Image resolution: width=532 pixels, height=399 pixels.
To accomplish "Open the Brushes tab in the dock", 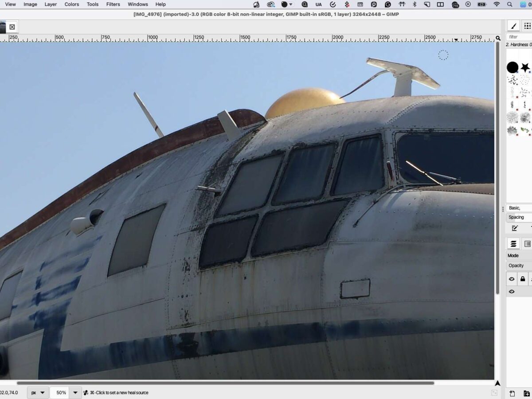I will pyautogui.click(x=513, y=26).
